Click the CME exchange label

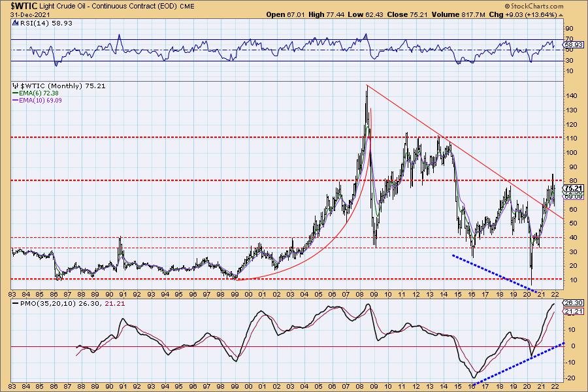[x=187, y=7]
